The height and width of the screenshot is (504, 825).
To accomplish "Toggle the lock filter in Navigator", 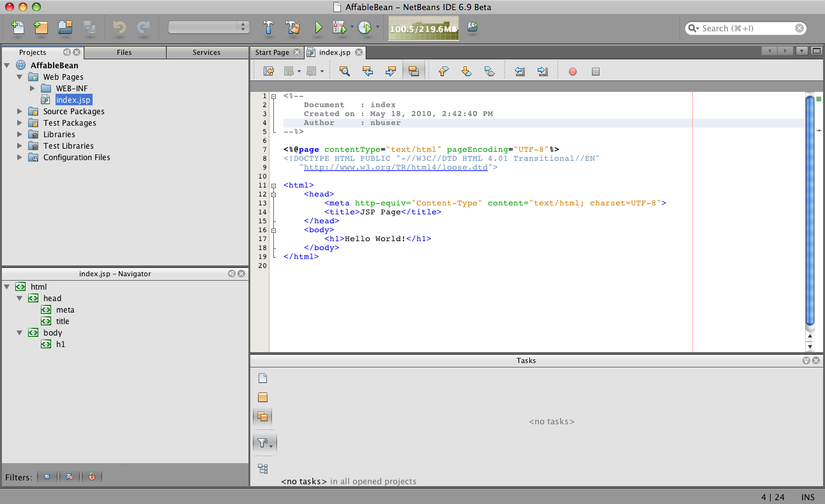I will point(92,477).
